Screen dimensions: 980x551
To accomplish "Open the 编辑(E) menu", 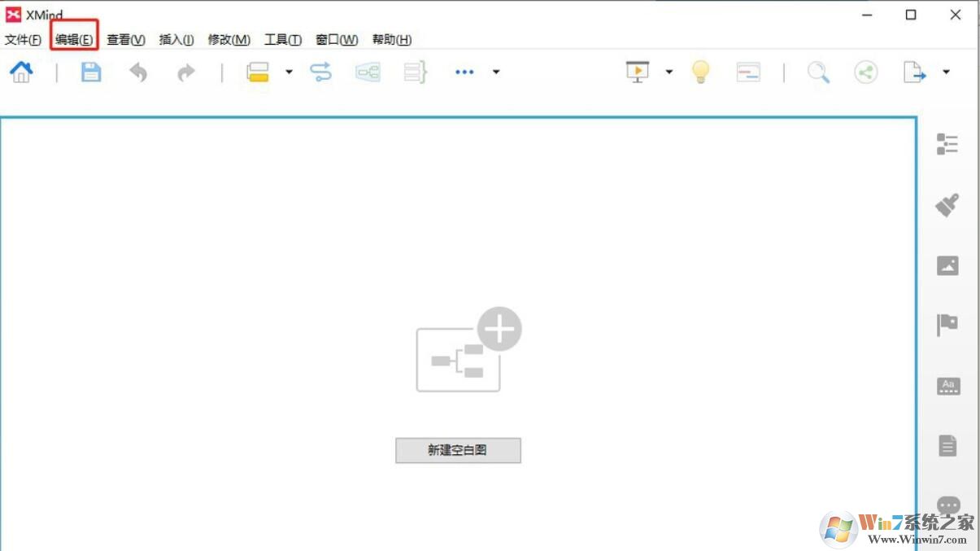I will click(74, 39).
